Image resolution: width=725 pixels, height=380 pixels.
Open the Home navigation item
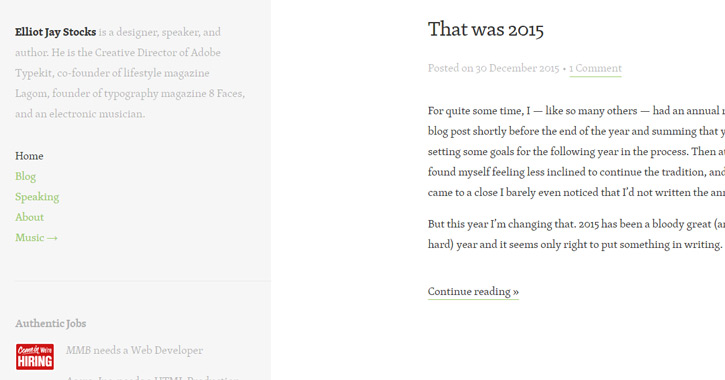tap(29, 156)
